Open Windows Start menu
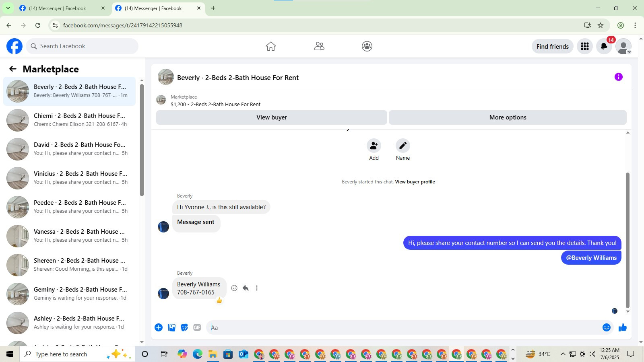This screenshot has height=362, width=644. (x=10, y=354)
